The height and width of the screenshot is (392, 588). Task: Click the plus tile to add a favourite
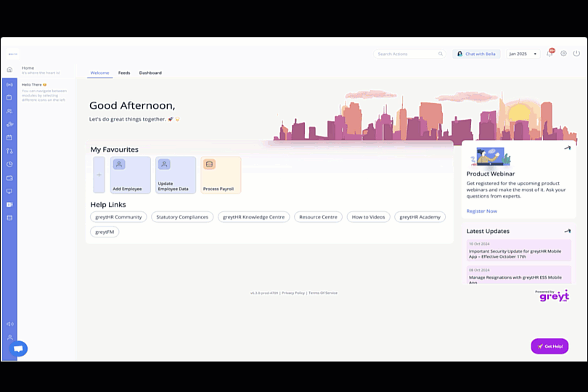99,175
